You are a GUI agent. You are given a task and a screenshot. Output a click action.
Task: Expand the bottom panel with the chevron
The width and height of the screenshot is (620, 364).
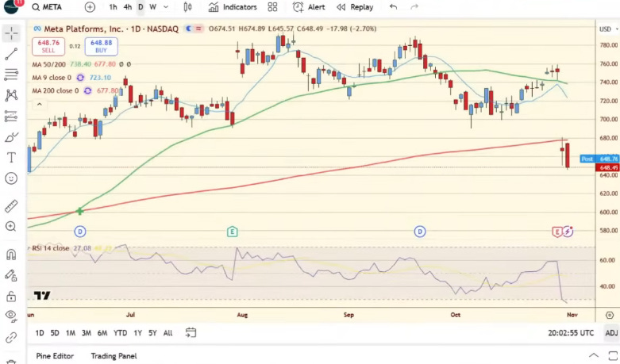tap(594, 355)
